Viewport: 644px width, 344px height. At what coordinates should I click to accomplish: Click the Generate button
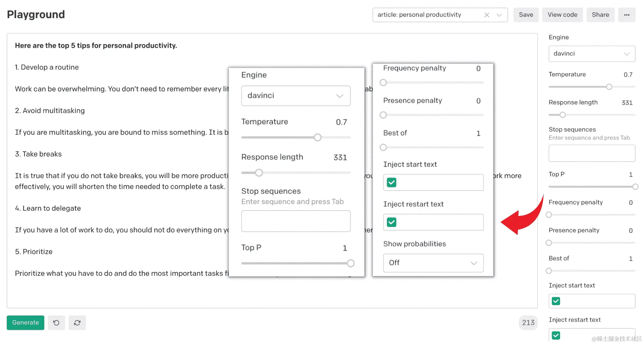(x=25, y=322)
